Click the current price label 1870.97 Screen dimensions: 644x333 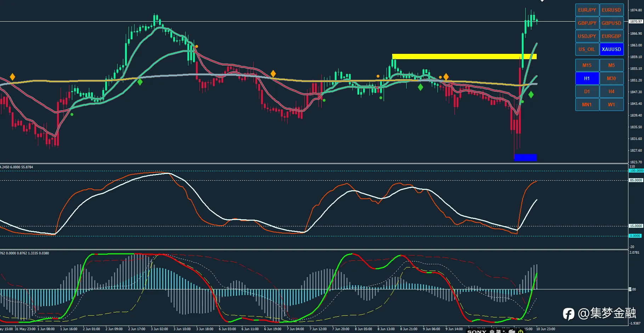tap(636, 22)
